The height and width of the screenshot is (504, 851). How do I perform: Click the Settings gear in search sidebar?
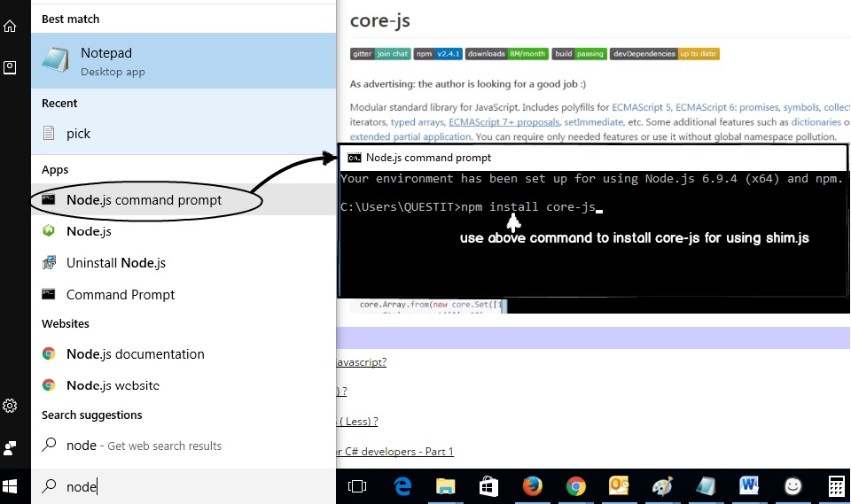[x=10, y=406]
